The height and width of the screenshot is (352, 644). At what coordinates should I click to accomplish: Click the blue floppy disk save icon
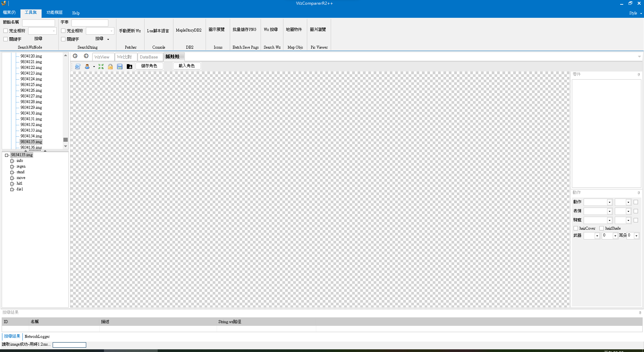pyautogui.click(x=120, y=67)
